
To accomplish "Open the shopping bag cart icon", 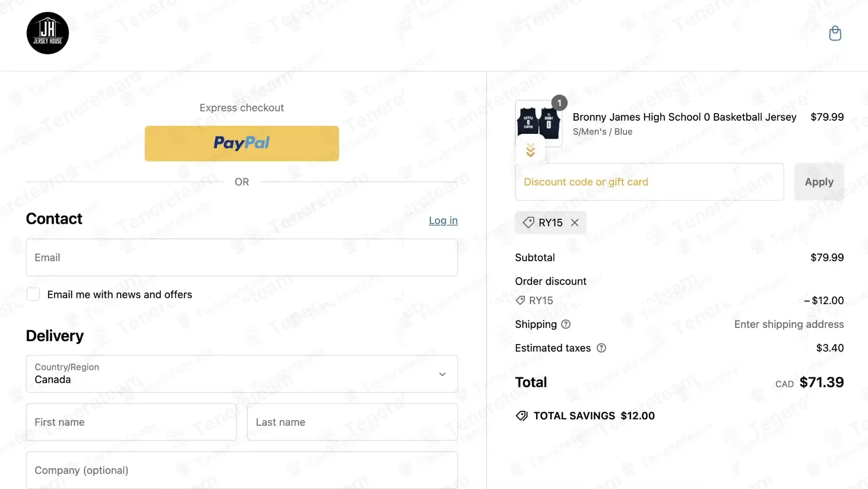I will pyautogui.click(x=835, y=33).
